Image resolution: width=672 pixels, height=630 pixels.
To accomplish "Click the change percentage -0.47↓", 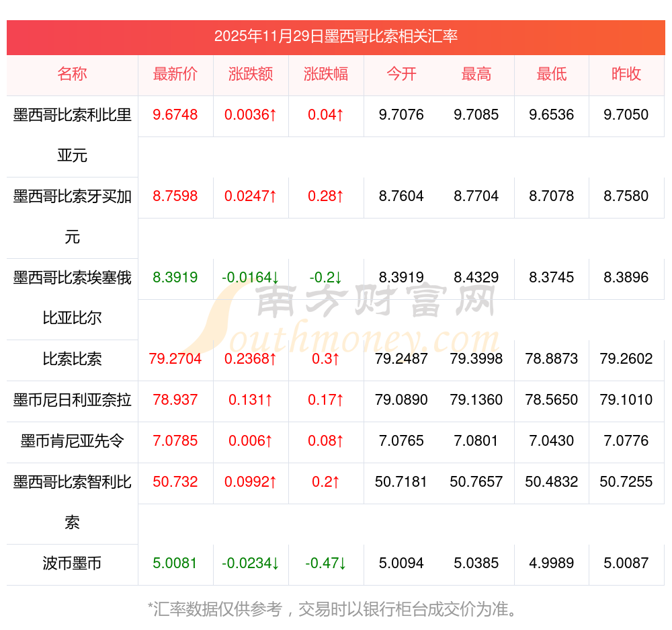I will (326, 563).
